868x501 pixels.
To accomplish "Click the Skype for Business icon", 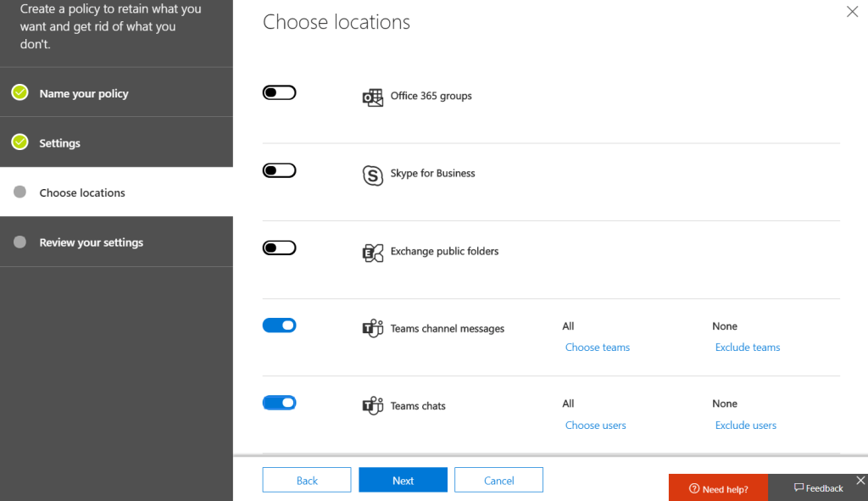I will point(372,175).
